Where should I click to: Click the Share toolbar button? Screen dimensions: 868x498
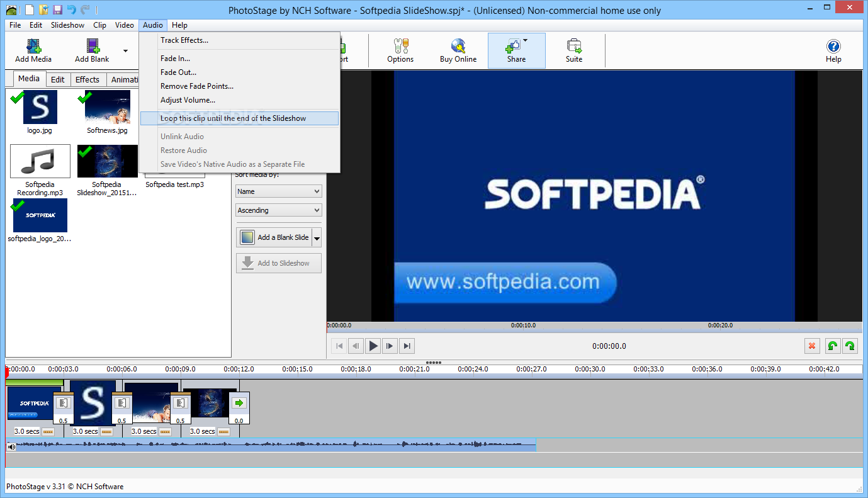point(516,50)
